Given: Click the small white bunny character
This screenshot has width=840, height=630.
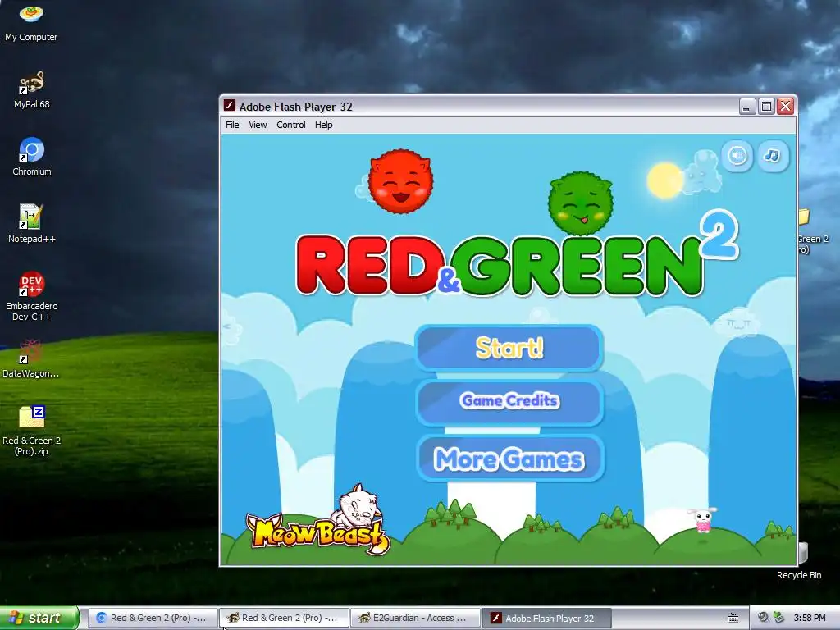Looking at the screenshot, I should (702, 519).
